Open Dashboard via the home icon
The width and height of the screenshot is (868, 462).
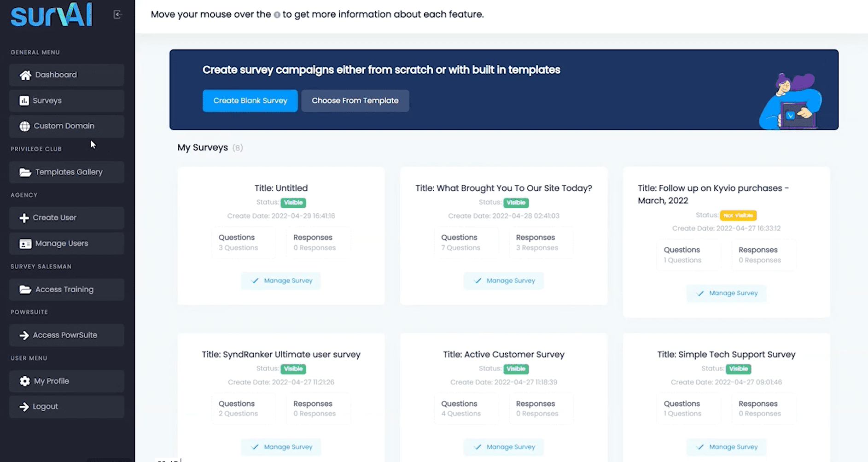(x=25, y=75)
